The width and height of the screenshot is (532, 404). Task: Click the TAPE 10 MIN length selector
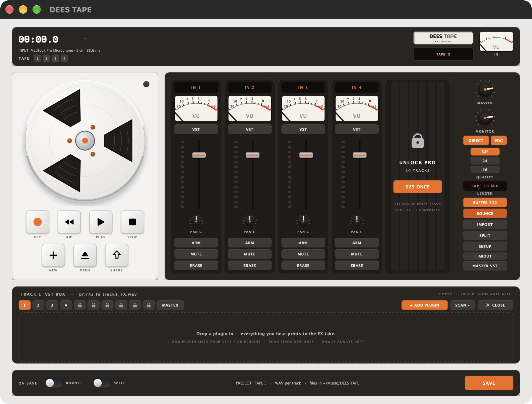click(485, 186)
